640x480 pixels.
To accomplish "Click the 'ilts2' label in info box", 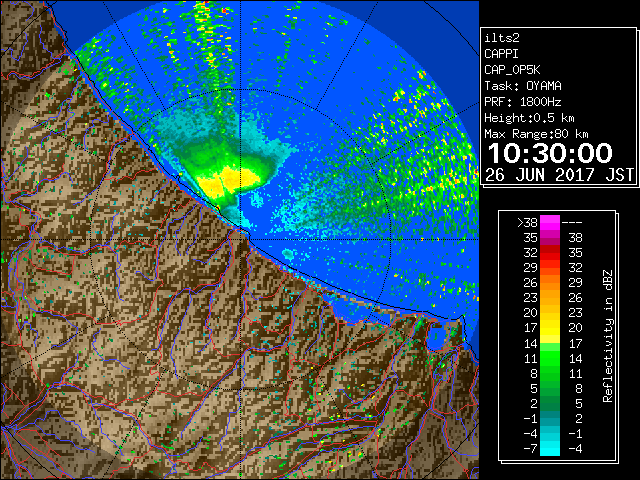I will (502, 38).
